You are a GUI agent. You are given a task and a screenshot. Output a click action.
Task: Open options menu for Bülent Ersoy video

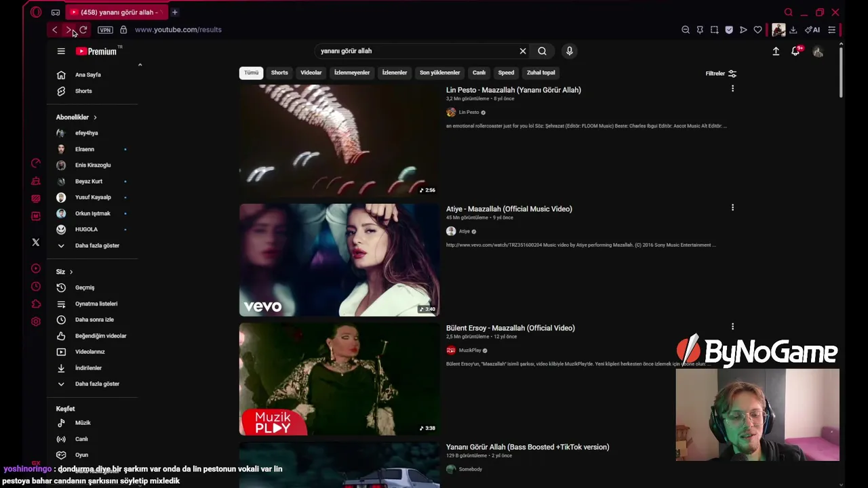(x=732, y=327)
